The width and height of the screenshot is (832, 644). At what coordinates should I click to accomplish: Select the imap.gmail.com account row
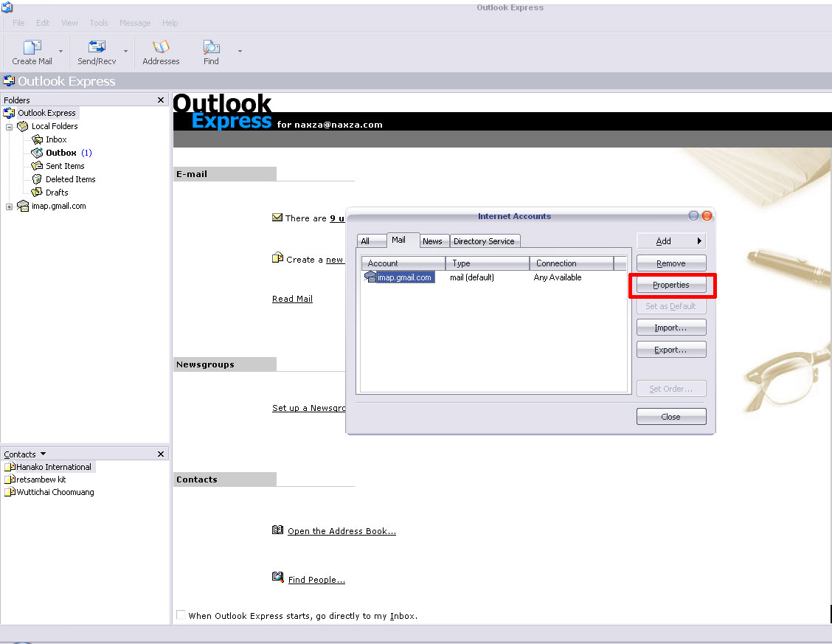(x=494, y=277)
